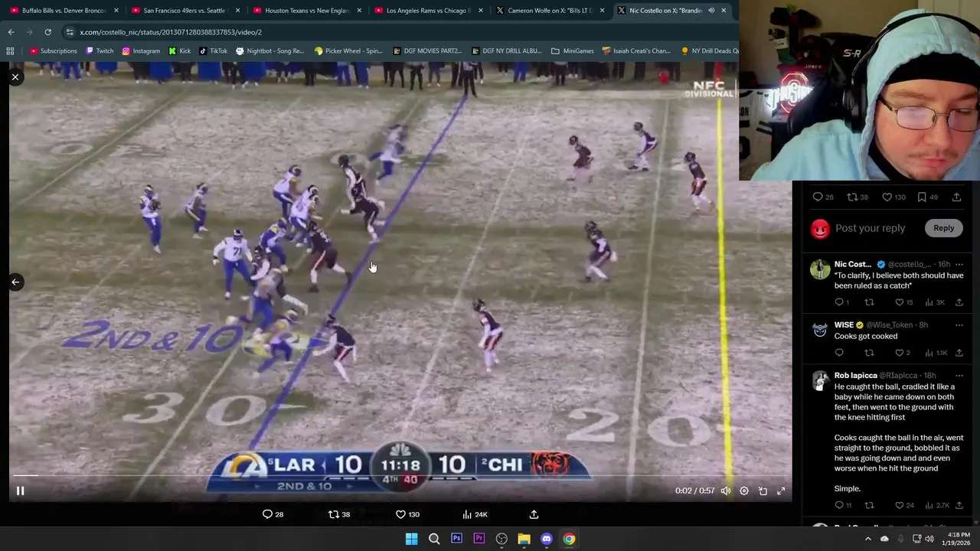
Task: Pause the video playback
Action: [x=21, y=491]
